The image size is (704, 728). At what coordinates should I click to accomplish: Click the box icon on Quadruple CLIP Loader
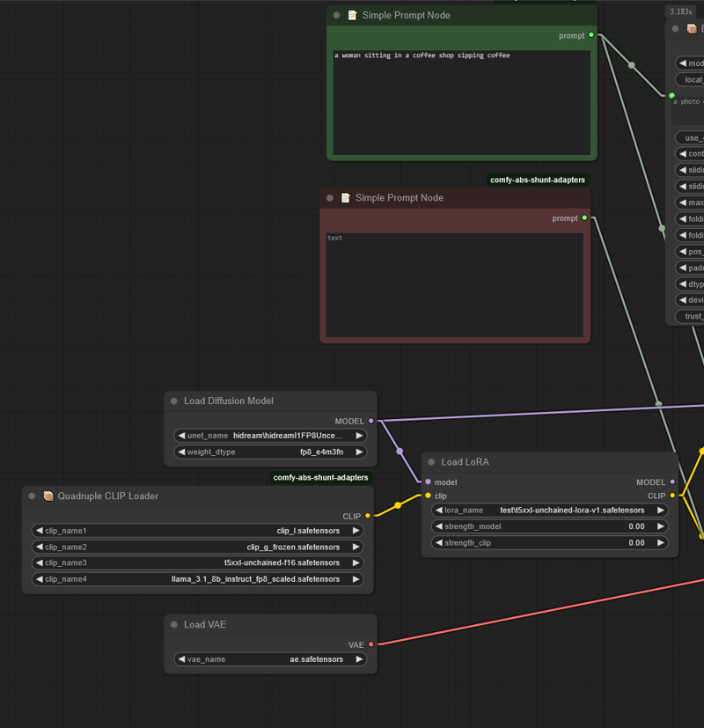pyautogui.click(x=48, y=496)
